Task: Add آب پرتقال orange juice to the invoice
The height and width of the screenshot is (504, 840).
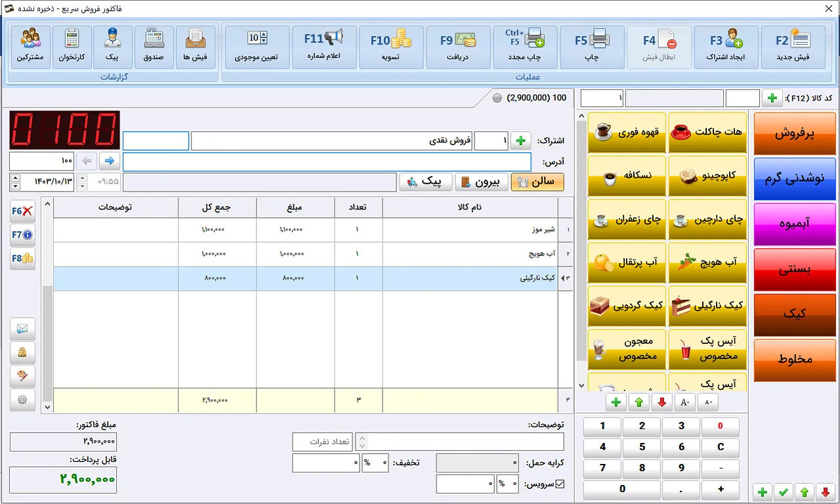Action: [627, 262]
